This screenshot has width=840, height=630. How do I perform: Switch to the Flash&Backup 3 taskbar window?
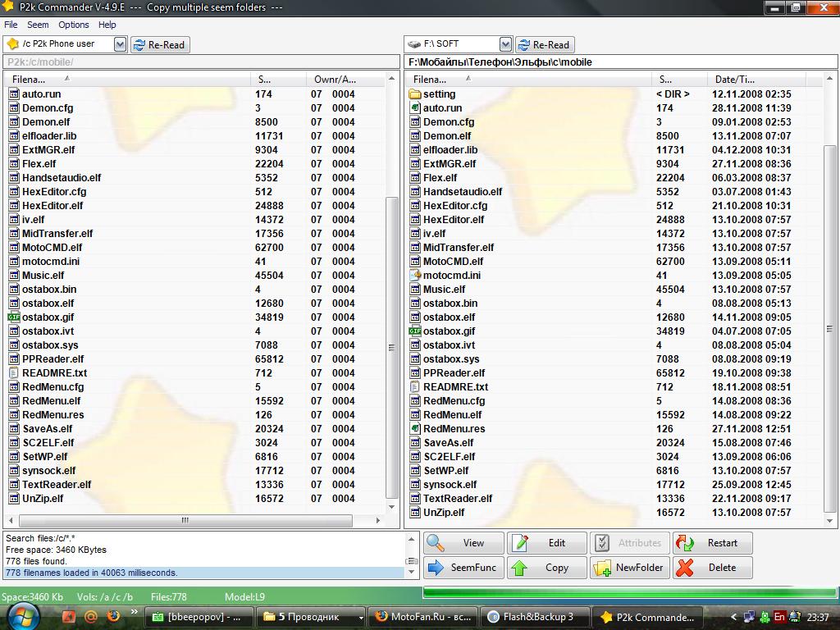(x=535, y=617)
